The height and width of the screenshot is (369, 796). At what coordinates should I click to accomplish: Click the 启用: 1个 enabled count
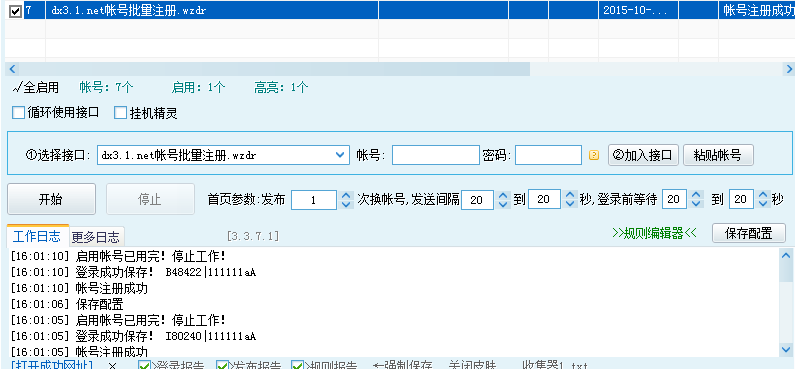tap(198, 88)
